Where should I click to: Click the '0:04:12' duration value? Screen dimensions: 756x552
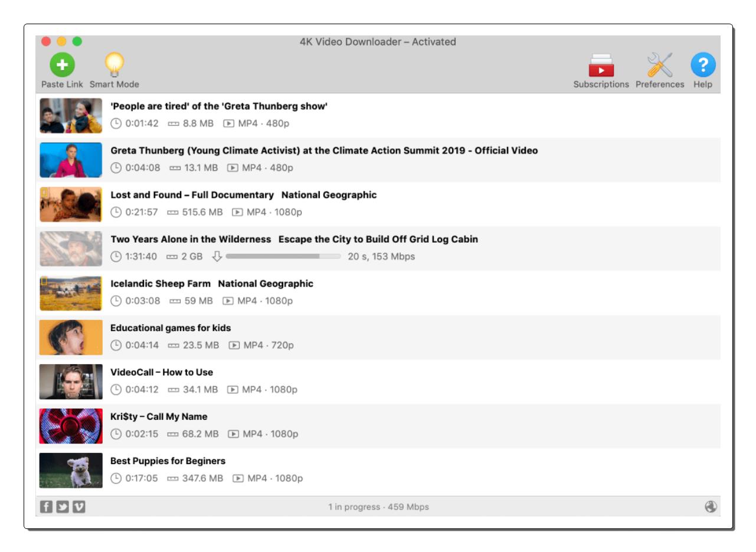(142, 390)
